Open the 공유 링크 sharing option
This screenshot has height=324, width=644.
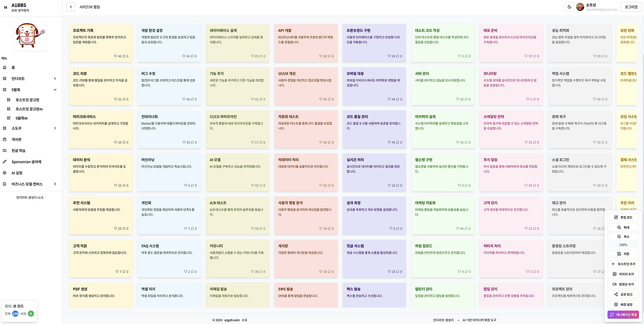tap(623, 294)
